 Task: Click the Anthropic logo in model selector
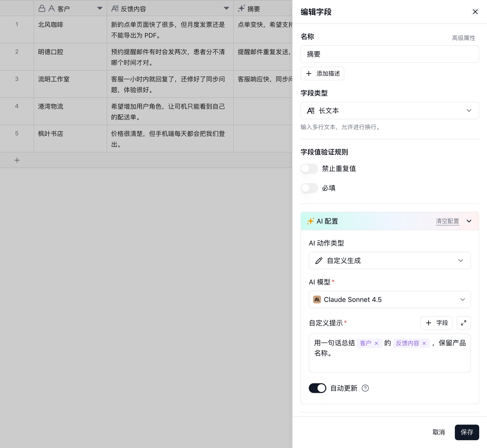pos(317,299)
